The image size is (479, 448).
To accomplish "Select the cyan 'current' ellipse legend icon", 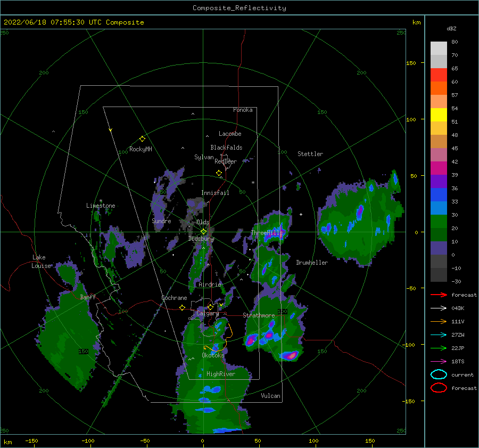I will point(439,374).
